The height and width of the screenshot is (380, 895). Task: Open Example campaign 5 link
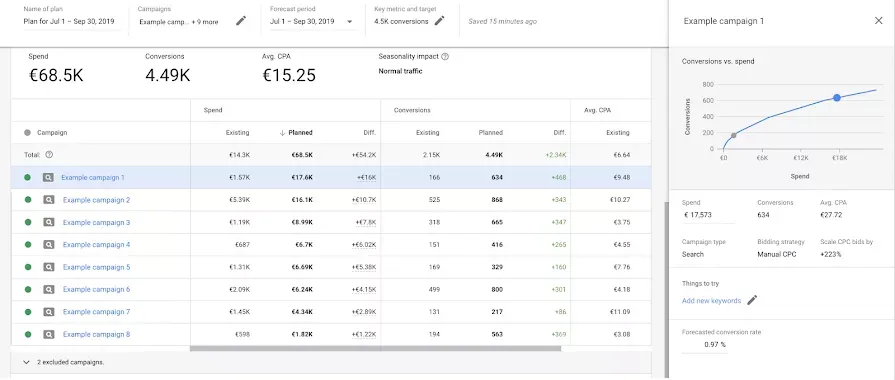(x=96, y=267)
